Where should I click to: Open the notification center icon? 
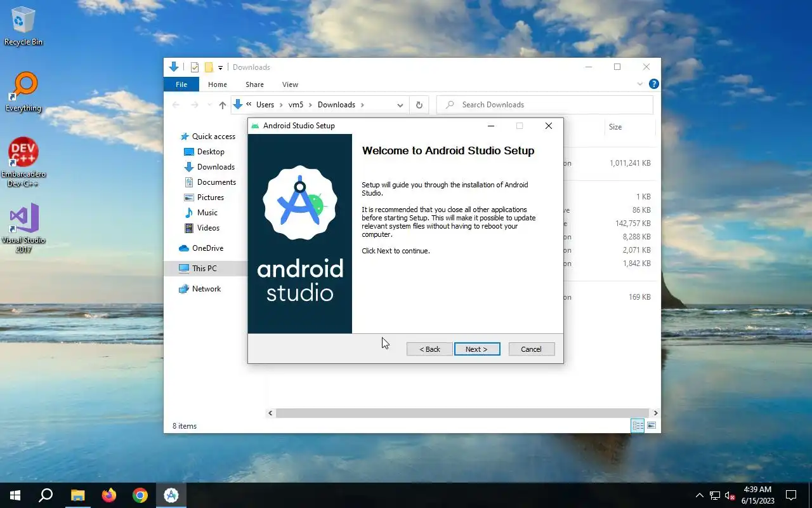point(791,495)
